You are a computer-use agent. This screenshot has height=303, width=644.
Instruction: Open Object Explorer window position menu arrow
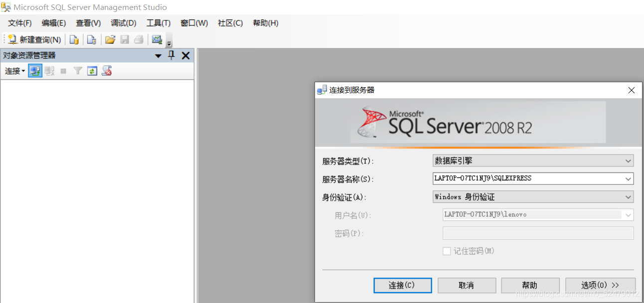click(x=158, y=56)
